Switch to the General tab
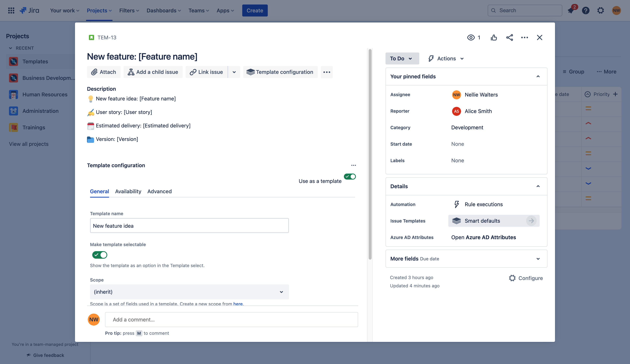This screenshot has width=630, height=364. [x=100, y=191]
